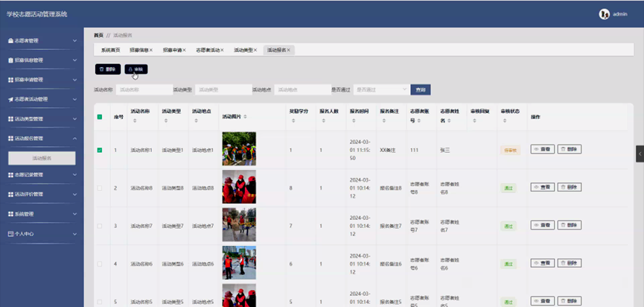This screenshot has width=644, height=307.
Task: Click 删除 for the 活动名称1 row
Action: point(570,149)
